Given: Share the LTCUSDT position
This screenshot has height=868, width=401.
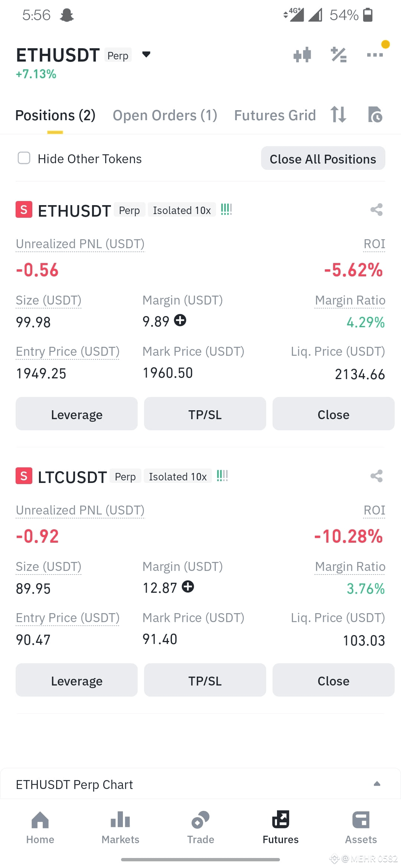Looking at the screenshot, I should click(376, 476).
